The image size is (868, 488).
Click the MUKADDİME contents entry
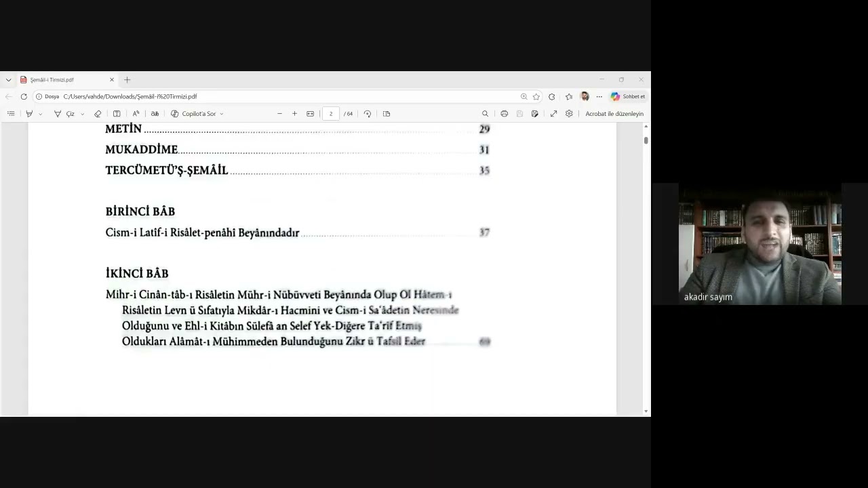[142, 150]
